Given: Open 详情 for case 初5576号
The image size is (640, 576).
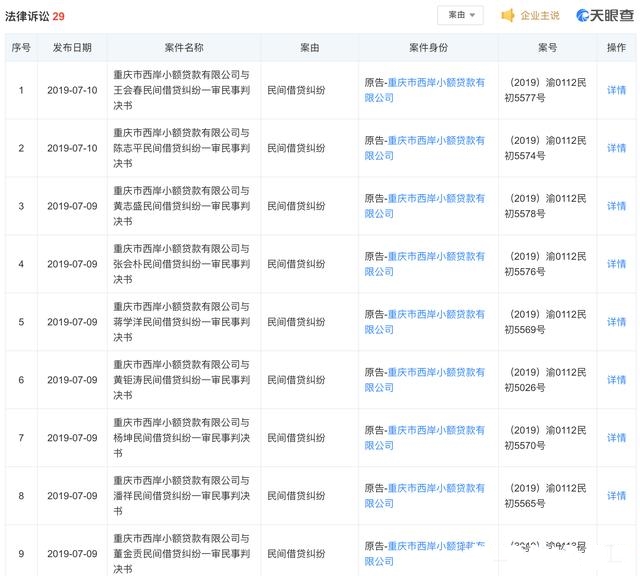Looking at the screenshot, I should click(x=616, y=264).
